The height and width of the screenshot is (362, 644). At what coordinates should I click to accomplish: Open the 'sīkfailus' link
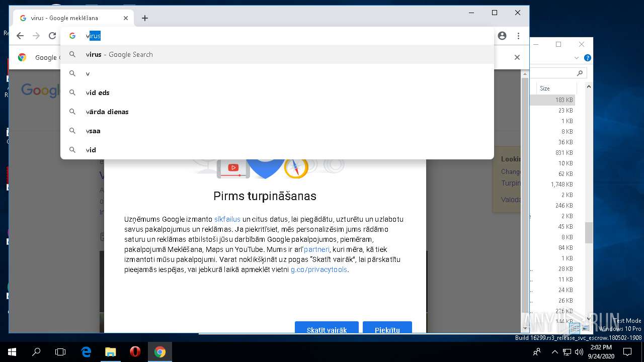(227, 219)
